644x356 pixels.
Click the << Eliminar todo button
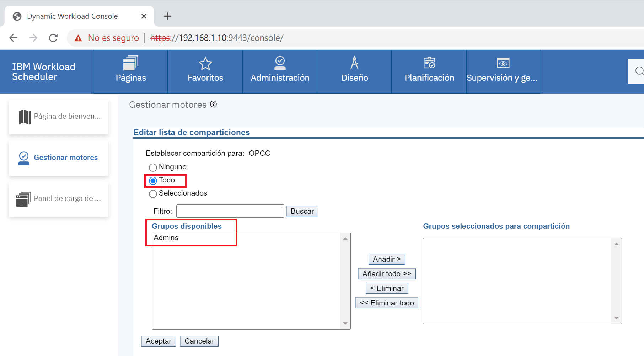387,303
